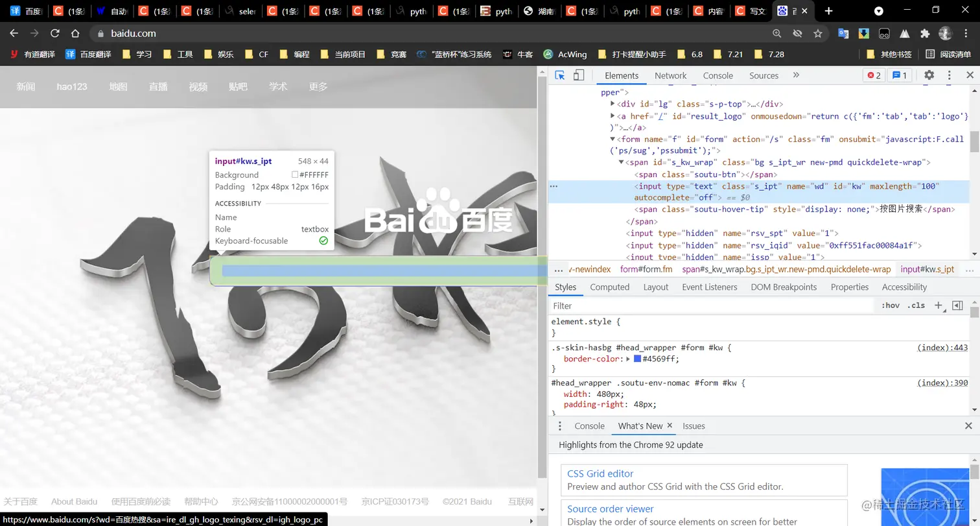Viewport: 980px width, 526px height.
Task: Expand the border-color shorthand triangle
Action: point(628,359)
